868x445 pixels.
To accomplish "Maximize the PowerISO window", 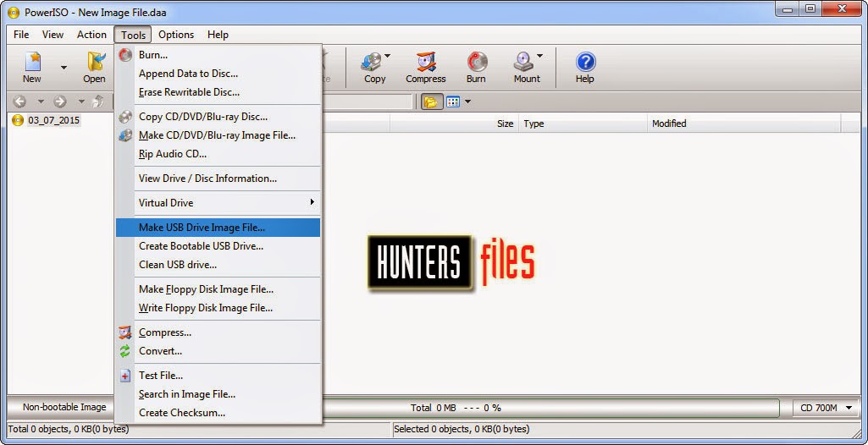I will click(810, 9).
